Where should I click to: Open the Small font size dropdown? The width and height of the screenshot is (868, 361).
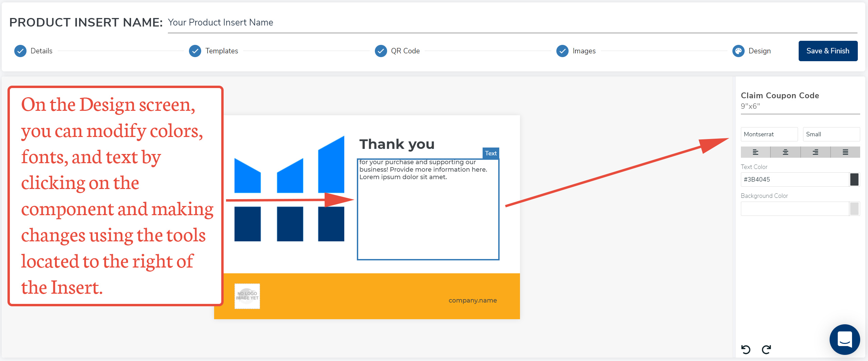[x=831, y=134]
